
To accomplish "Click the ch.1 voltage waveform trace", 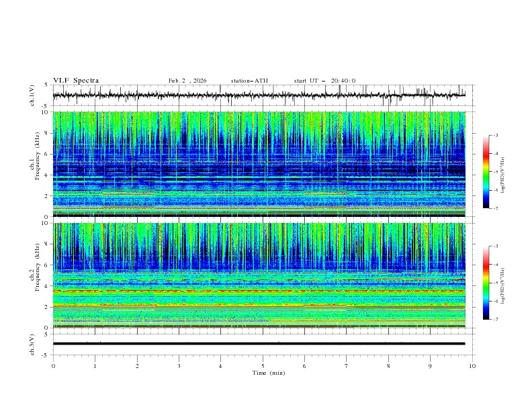I will coord(259,95).
